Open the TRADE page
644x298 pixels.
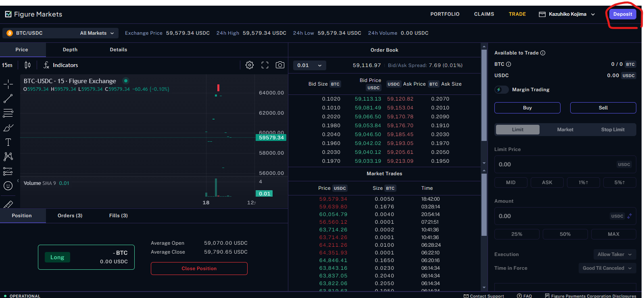(517, 14)
